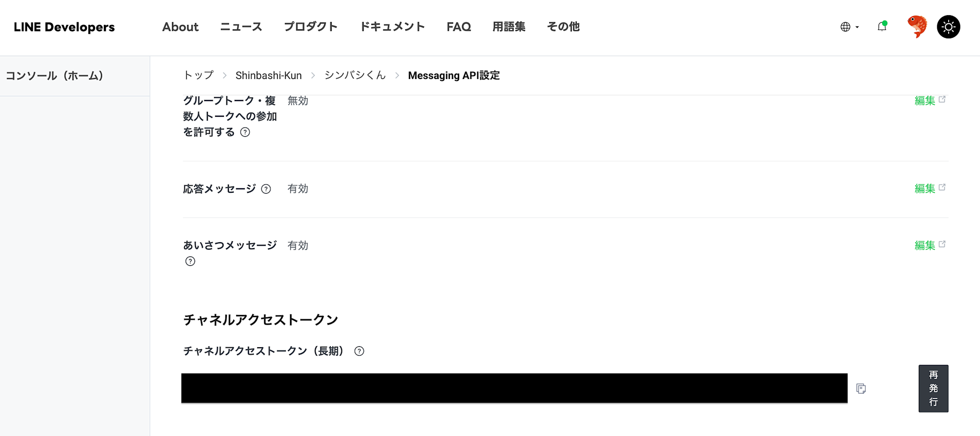Screen dimensions: 980x436
Task: Click 有効 status next to 応答メッセージ
Action: (298, 189)
